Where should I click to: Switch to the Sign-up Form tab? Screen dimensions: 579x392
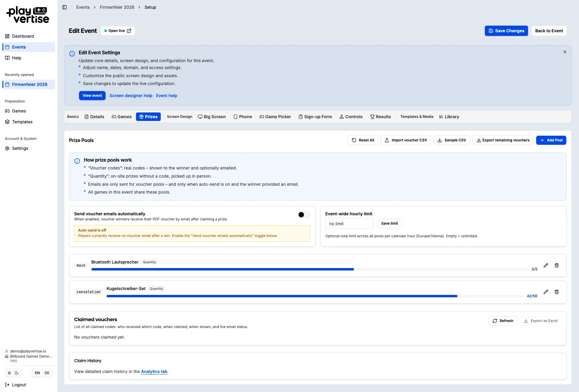point(315,117)
